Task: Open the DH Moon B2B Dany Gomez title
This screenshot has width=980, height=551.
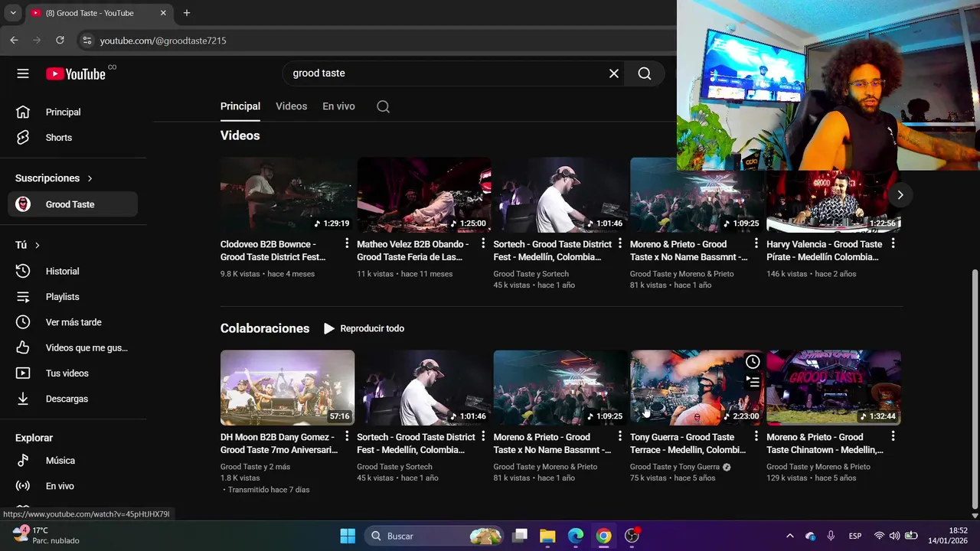Action: click(x=279, y=443)
